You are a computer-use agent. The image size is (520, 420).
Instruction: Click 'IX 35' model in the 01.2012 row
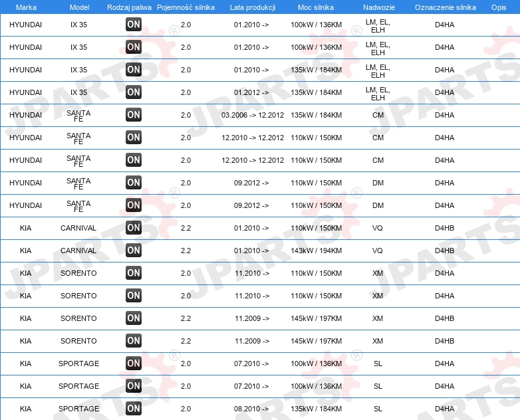click(x=78, y=92)
